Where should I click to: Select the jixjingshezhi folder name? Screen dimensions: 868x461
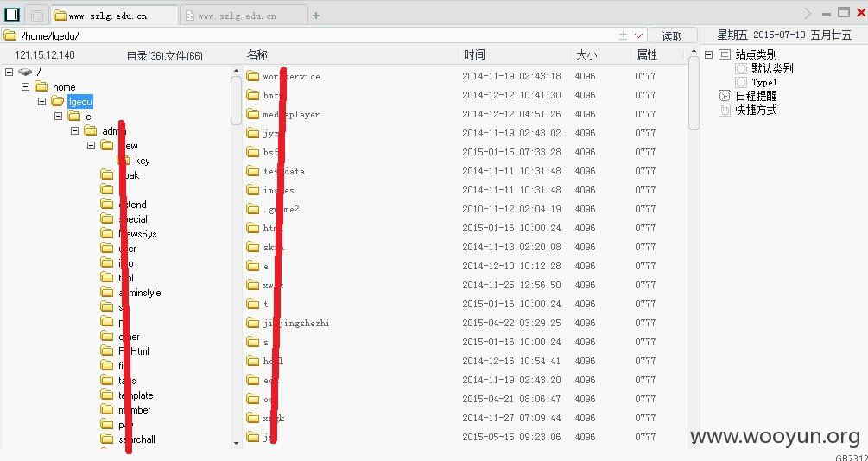296,323
